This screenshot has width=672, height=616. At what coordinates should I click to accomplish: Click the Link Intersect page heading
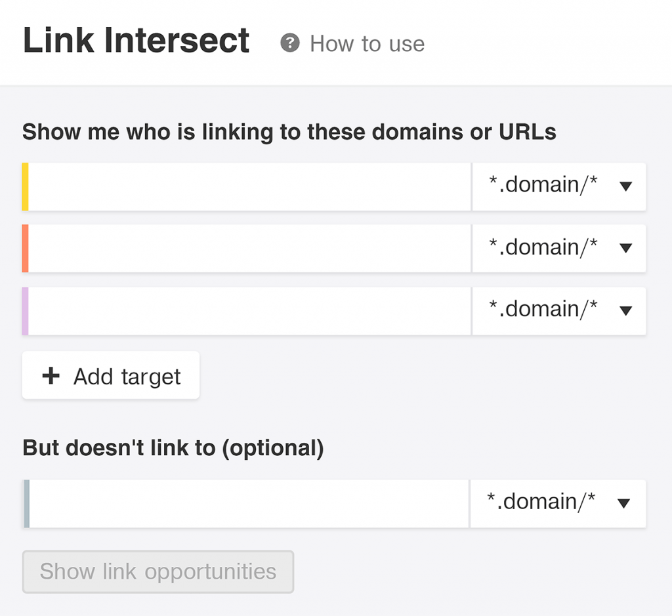pos(136,41)
